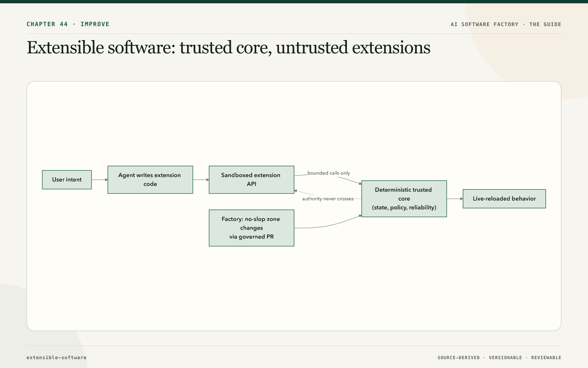
Task: Click the 'extensible-software' footer slug
Action: [x=57, y=357]
